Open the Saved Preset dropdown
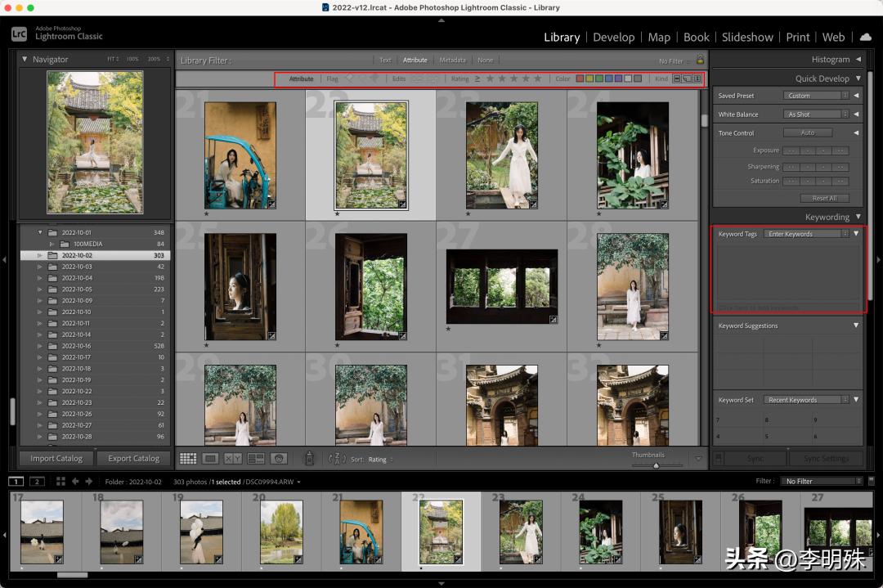 click(x=815, y=96)
